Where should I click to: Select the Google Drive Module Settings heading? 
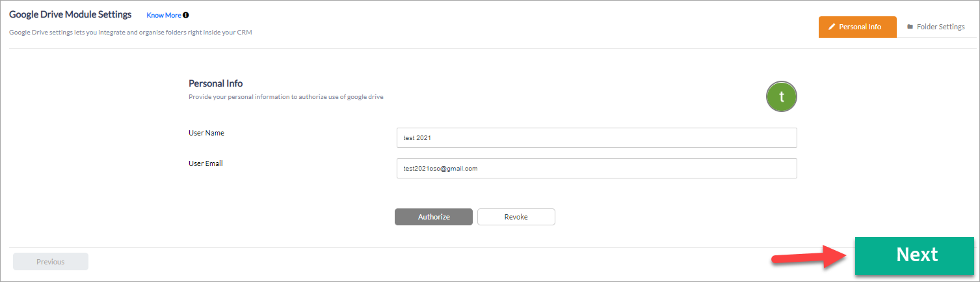(70, 14)
